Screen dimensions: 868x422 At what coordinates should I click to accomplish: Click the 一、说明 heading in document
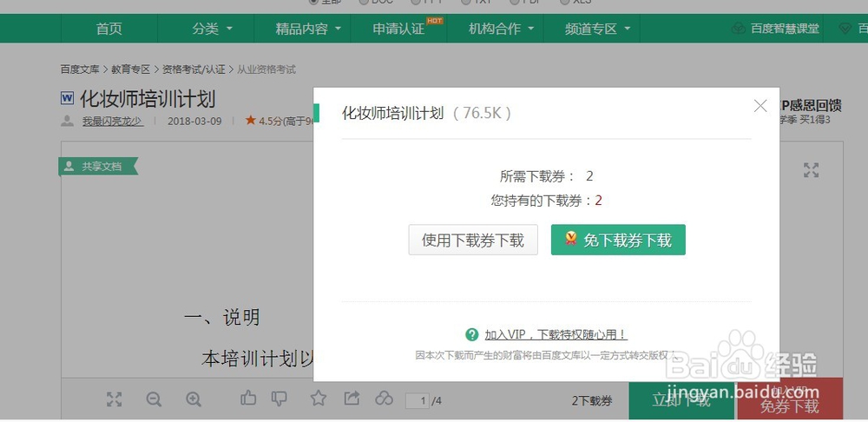(x=222, y=317)
